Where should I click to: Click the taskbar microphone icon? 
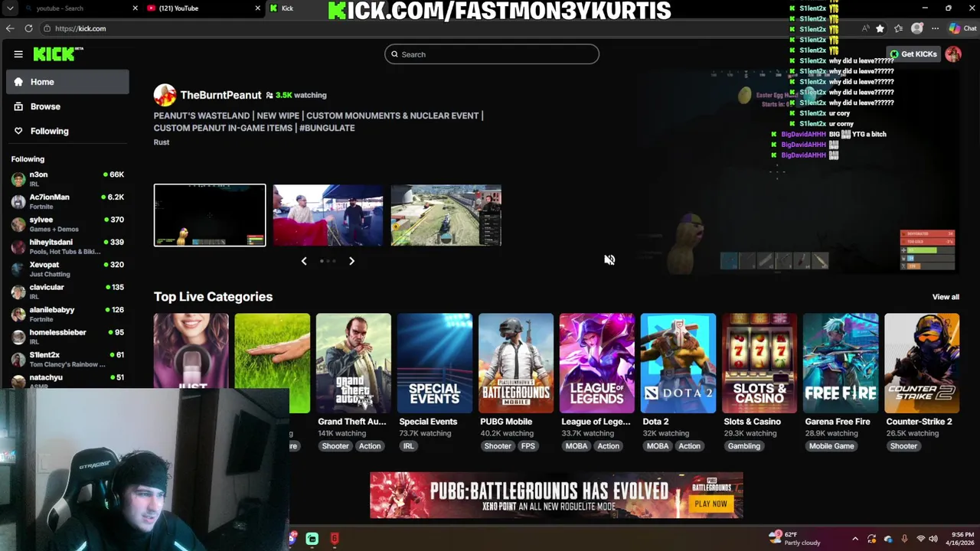tap(904, 539)
